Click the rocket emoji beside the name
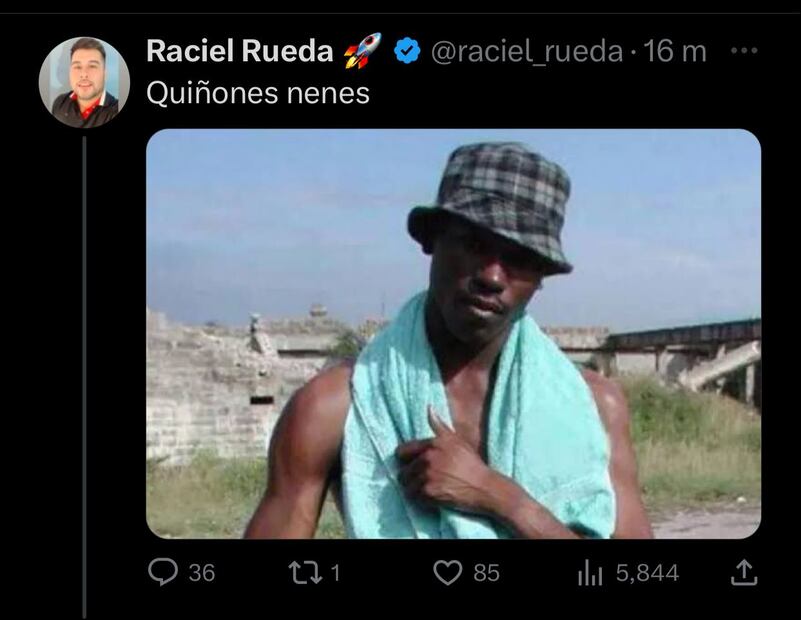The width and height of the screenshot is (801, 620). click(362, 51)
